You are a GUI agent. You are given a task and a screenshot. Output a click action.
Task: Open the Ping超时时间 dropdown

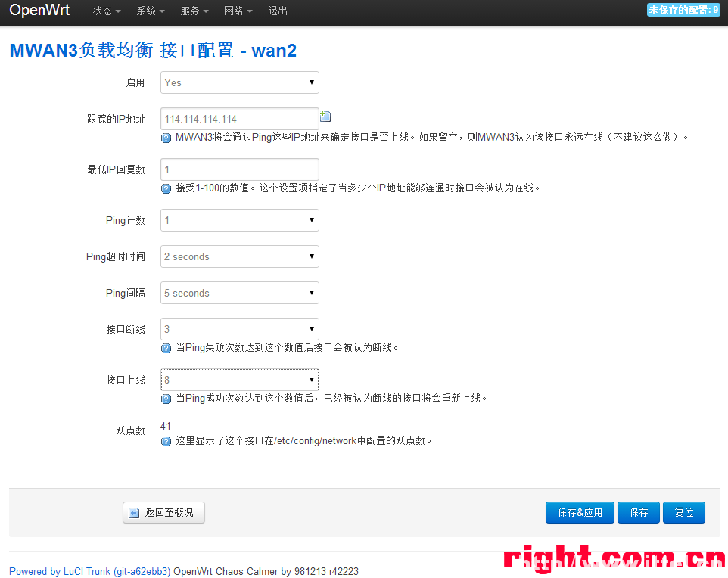click(240, 256)
